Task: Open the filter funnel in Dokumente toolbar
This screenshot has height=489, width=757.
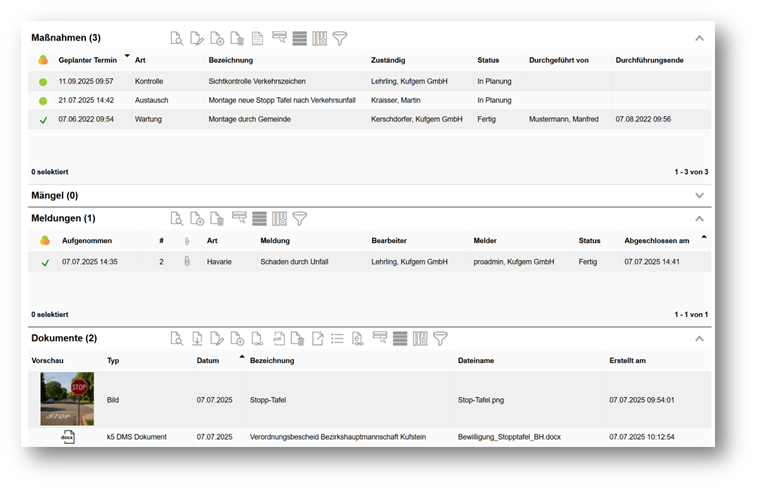Action: point(440,339)
